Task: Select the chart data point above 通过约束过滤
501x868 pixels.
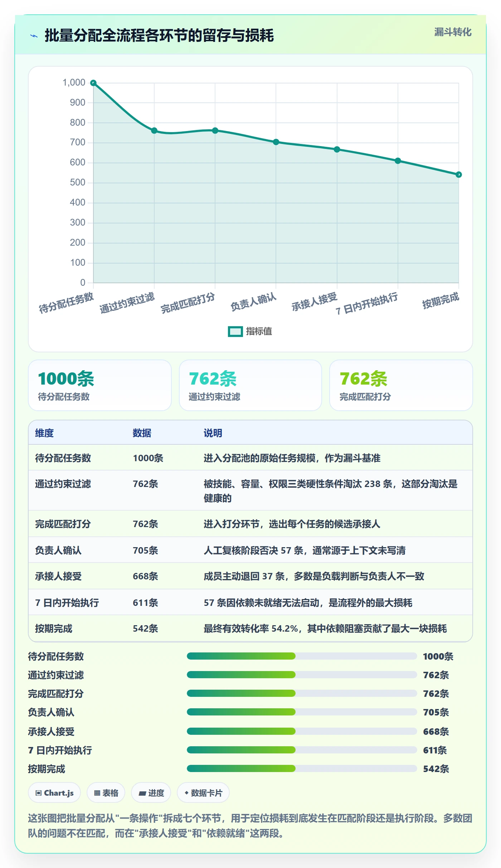Action: coord(154,131)
